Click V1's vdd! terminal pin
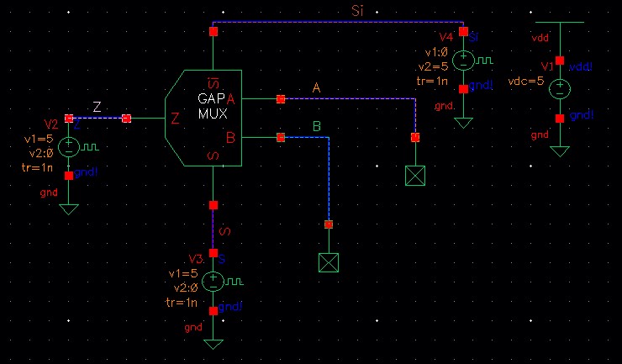622x364 pixels. 560,61
